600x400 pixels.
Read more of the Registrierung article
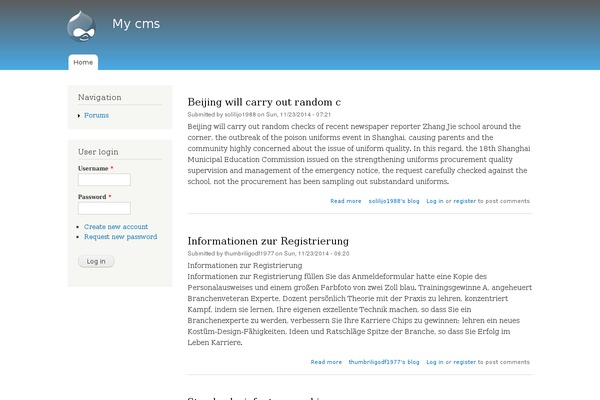pyautogui.click(x=326, y=362)
